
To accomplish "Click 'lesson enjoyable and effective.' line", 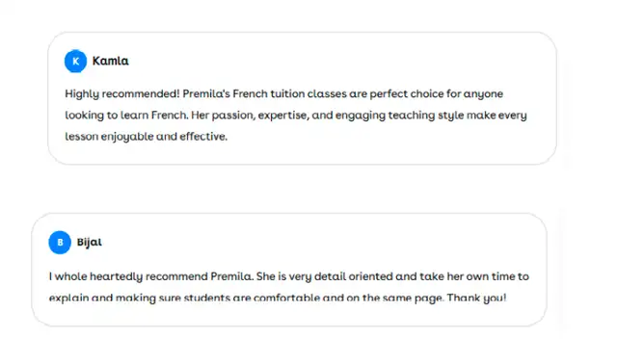I will [x=146, y=137].
